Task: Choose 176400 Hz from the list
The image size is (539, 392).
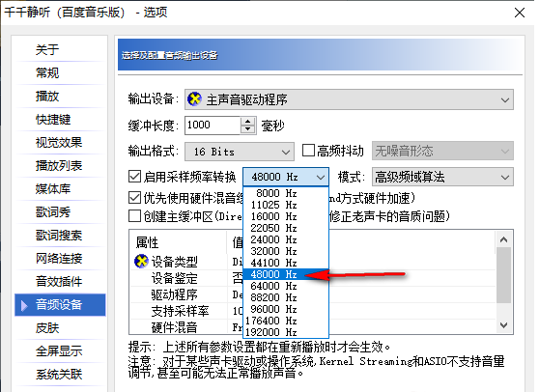Action: pos(286,321)
